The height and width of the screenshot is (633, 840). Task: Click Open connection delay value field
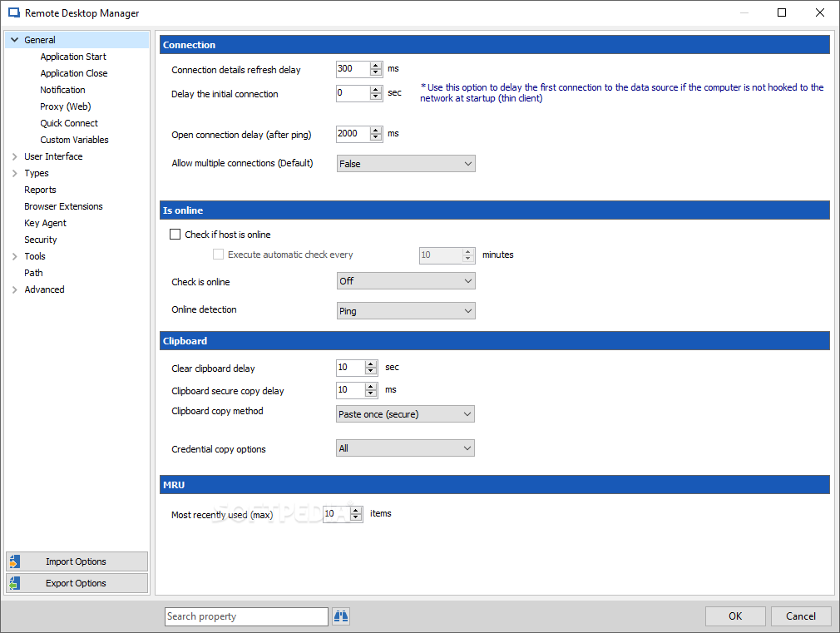353,133
